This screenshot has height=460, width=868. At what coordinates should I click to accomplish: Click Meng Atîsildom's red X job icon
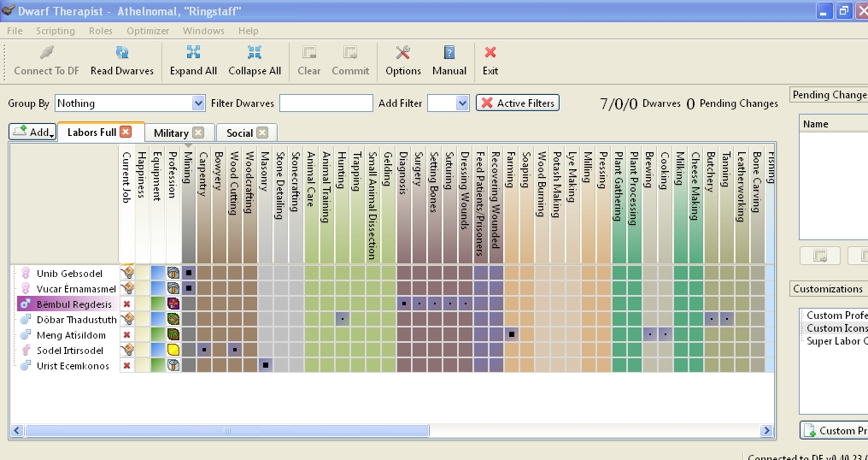pyautogui.click(x=126, y=335)
